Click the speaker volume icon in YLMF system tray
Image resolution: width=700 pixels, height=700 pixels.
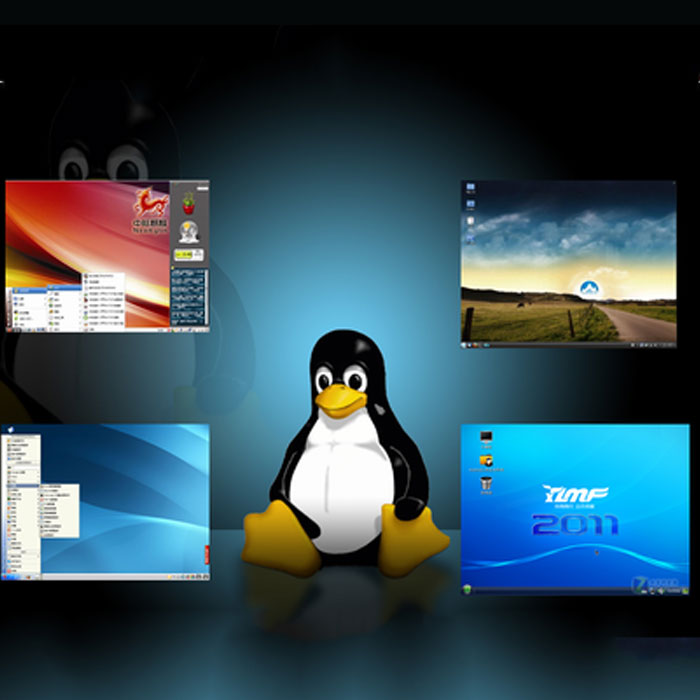coord(661,591)
